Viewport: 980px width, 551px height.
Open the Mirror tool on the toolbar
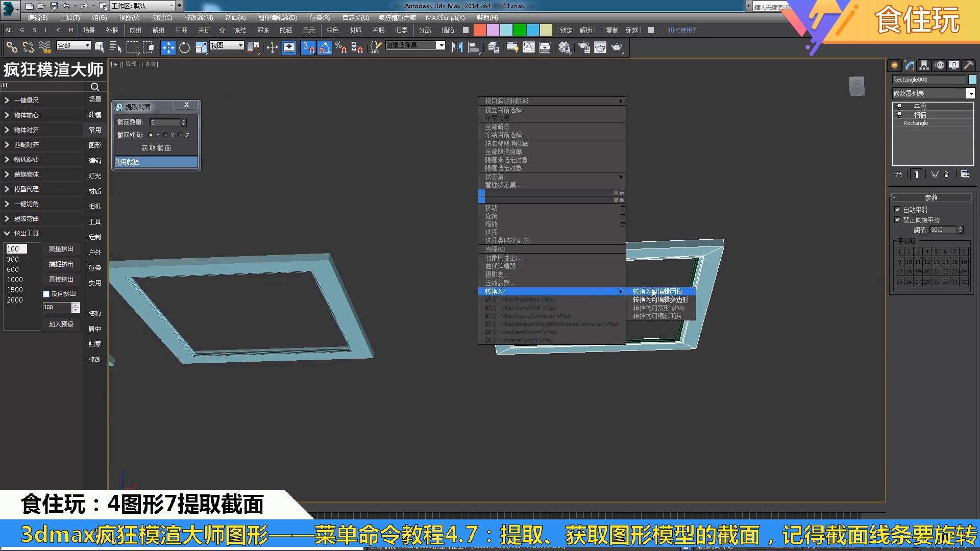[457, 47]
